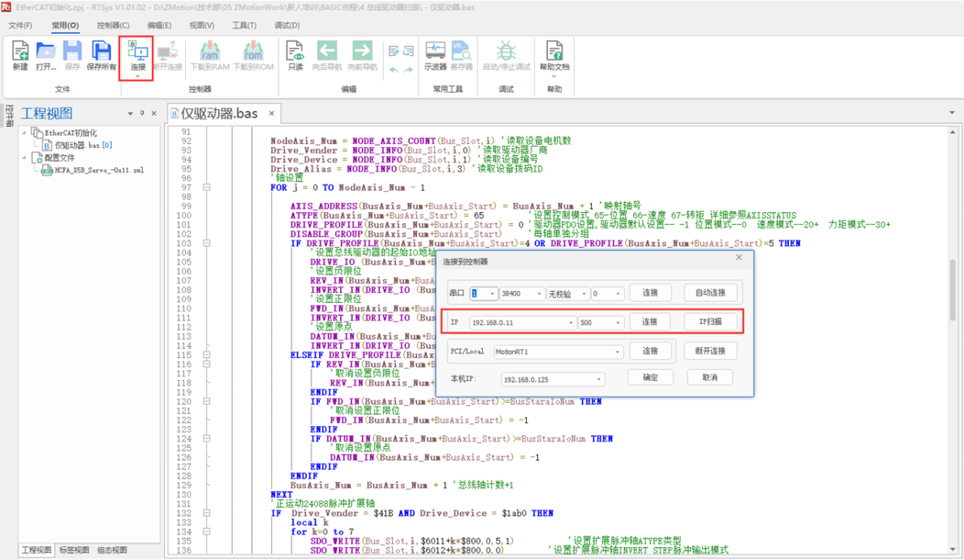The width and height of the screenshot is (964, 560).
Task: Click the 取消 button
Action: point(710,377)
